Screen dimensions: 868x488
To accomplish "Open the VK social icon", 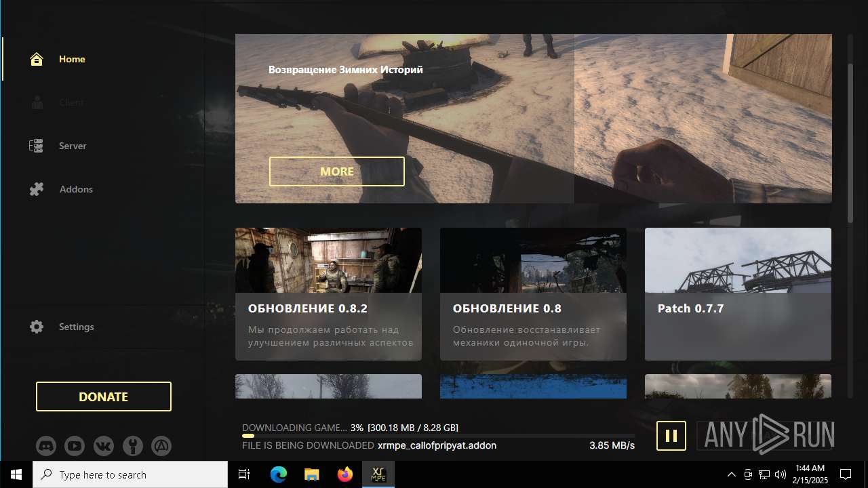I will pyautogui.click(x=104, y=446).
